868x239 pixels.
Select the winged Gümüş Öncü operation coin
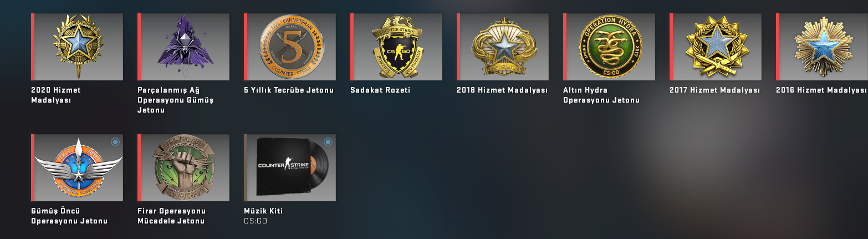click(77, 167)
